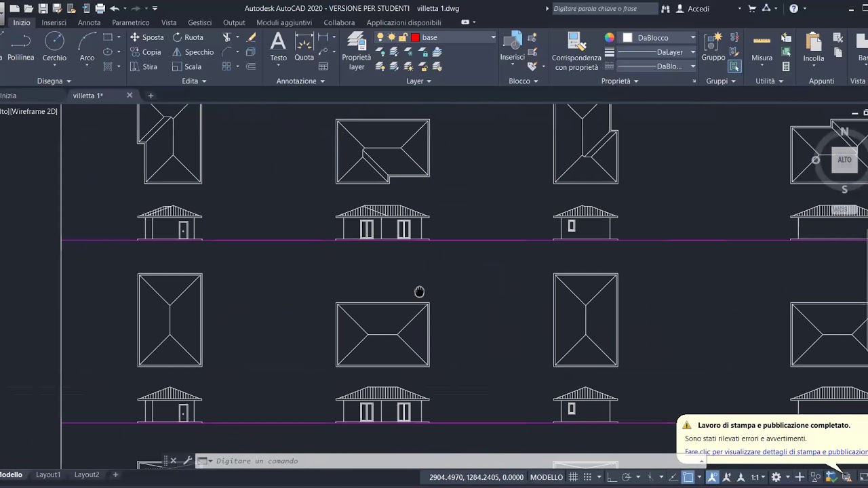This screenshot has width=868, height=488.
Task: Click the red base layer color swatch
Action: pyautogui.click(x=415, y=37)
